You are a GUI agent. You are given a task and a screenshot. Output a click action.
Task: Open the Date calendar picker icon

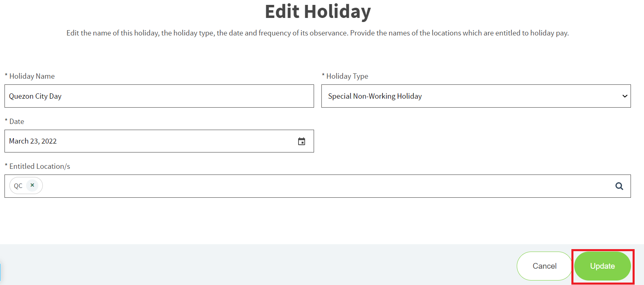301,141
